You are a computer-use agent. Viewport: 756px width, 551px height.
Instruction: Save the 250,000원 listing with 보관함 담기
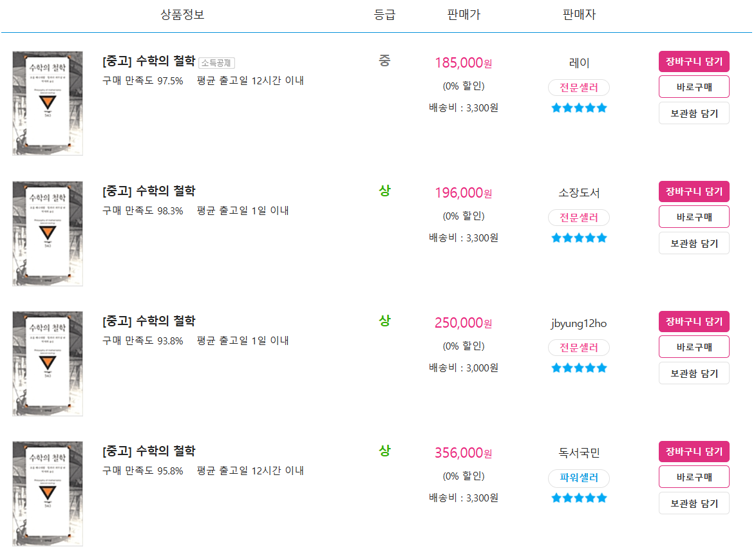pos(694,373)
